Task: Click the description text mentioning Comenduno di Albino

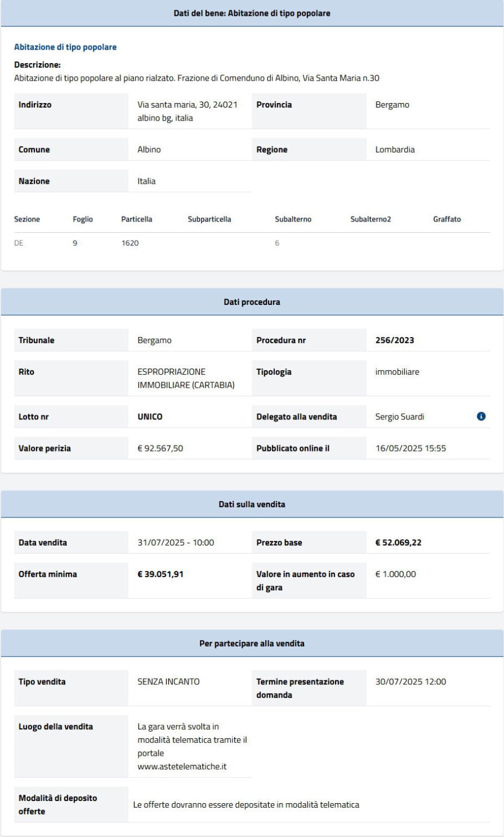Action: (197, 78)
